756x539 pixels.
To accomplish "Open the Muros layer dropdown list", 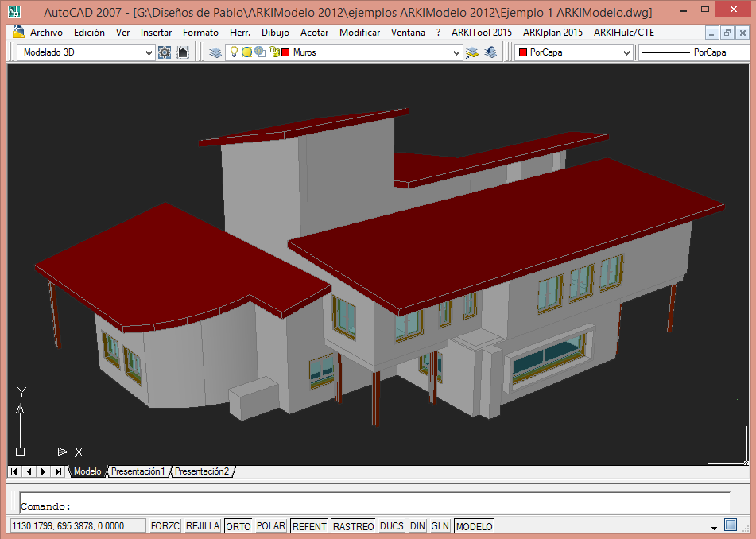I will pyautogui.click(x=457, y=51).
